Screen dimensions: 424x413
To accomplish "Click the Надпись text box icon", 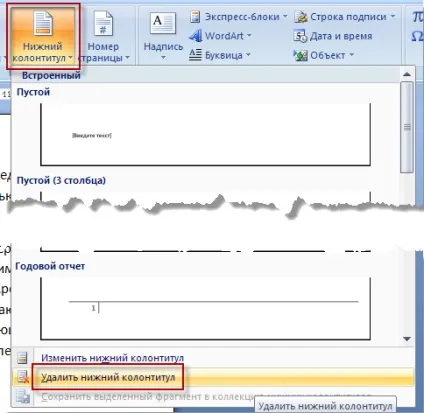I will [163, 23].
